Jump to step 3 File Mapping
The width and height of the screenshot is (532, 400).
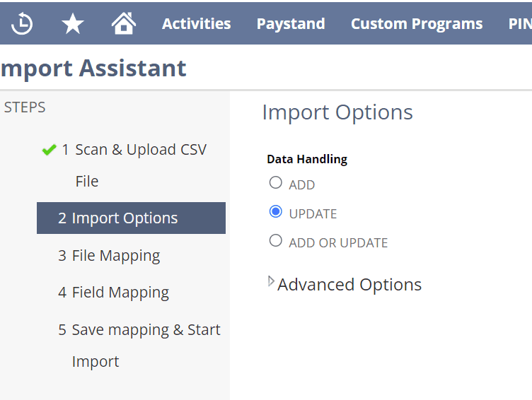click(109, 256)
